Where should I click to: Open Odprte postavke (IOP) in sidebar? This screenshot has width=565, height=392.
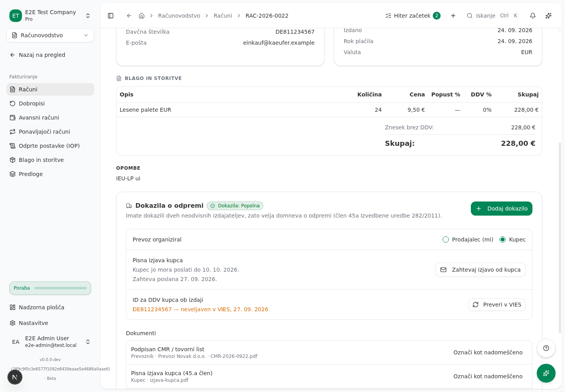pyautogui.click(x=50, y=146)
